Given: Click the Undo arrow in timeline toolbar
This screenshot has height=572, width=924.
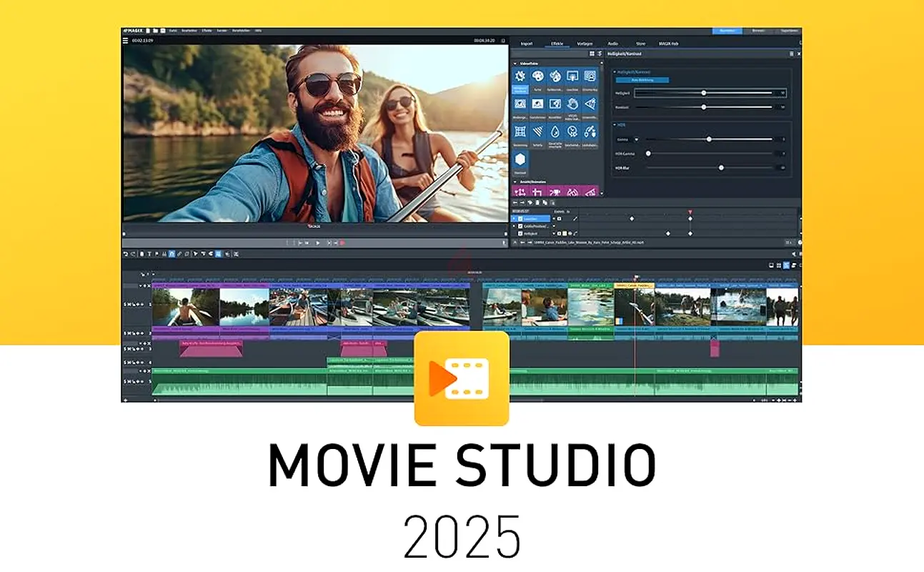Looking at the screenshot, I should point(126,253).
